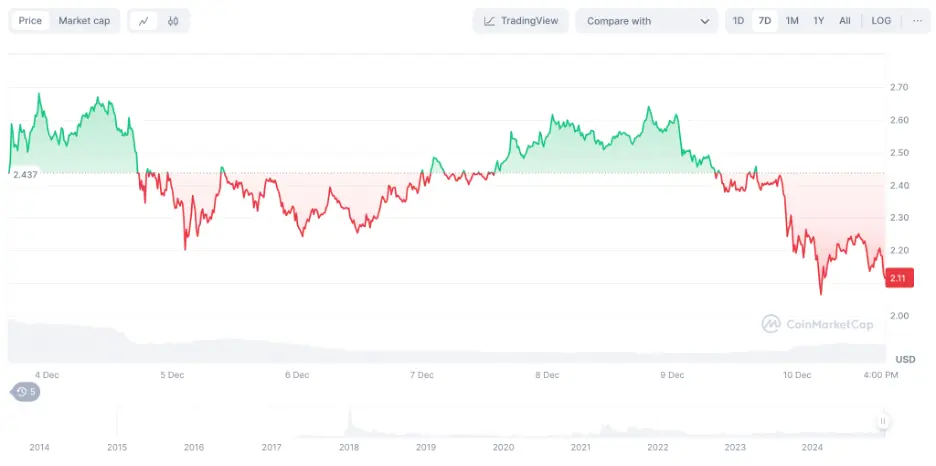Click the timeline range slider handle
The height and width of the screenshot is (466, 936).
pos(883,422)
